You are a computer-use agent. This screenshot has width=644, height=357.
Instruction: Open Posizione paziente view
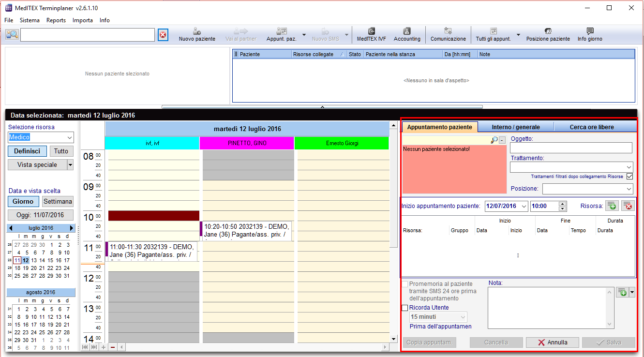pyautogui.click(x=548, y=34)
